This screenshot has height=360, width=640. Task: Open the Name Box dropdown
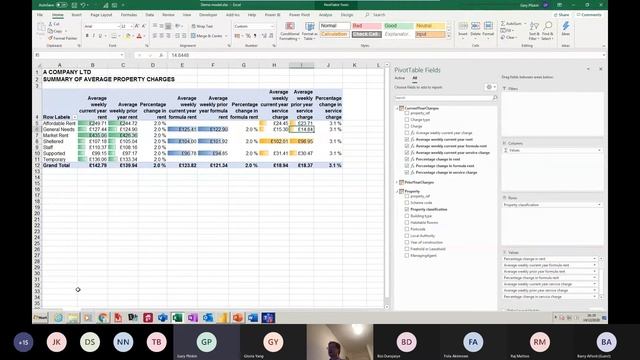click(122, 55)
